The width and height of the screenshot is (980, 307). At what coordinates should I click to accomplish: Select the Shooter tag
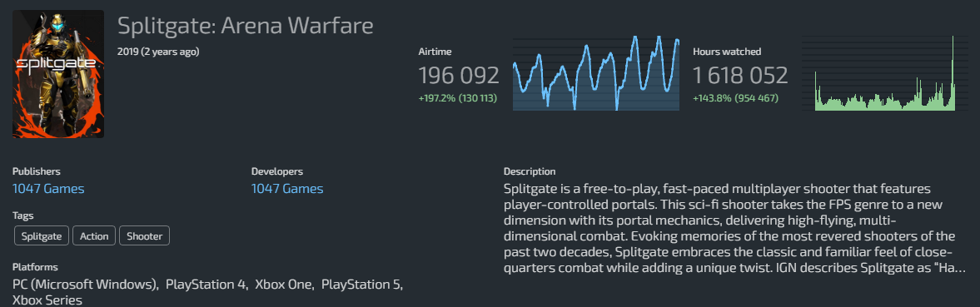(144, 236)
